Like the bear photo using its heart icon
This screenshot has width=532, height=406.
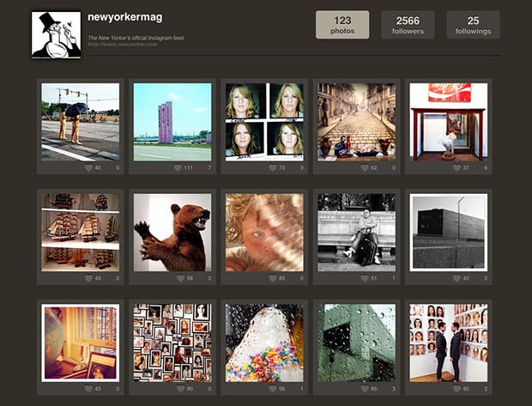pos(181,278)
